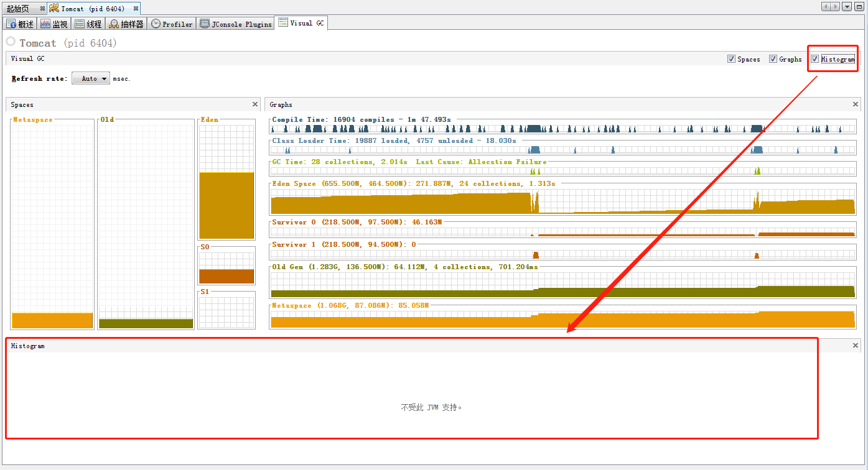Toggle the Graphs checkbox
This screenshot has width=868, height=470.
coord(773,59)
